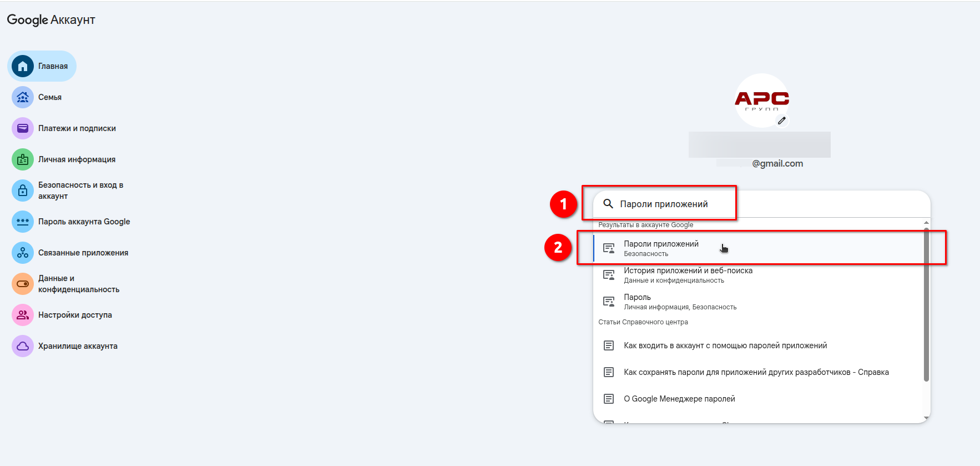
Task: Click the magnifier search icon
Action: (608, 204)
